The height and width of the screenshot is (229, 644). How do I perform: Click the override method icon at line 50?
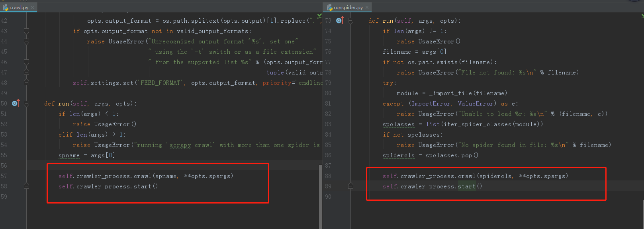tap(16, 103)
